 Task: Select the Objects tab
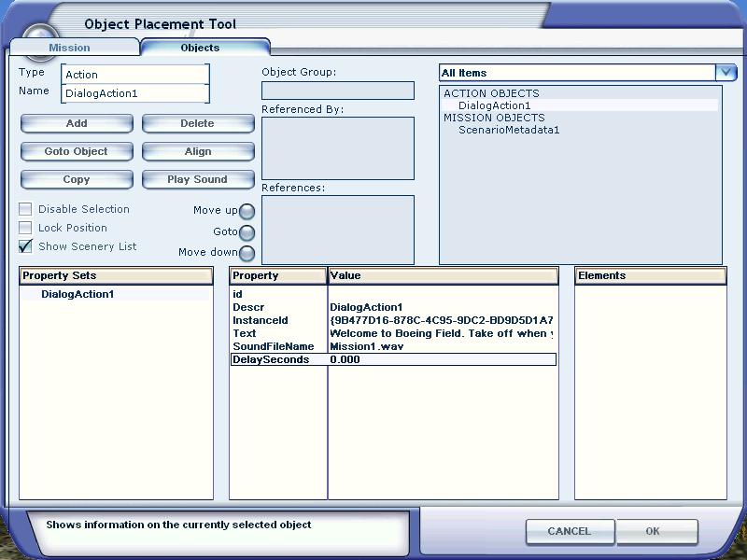point(200,48)
